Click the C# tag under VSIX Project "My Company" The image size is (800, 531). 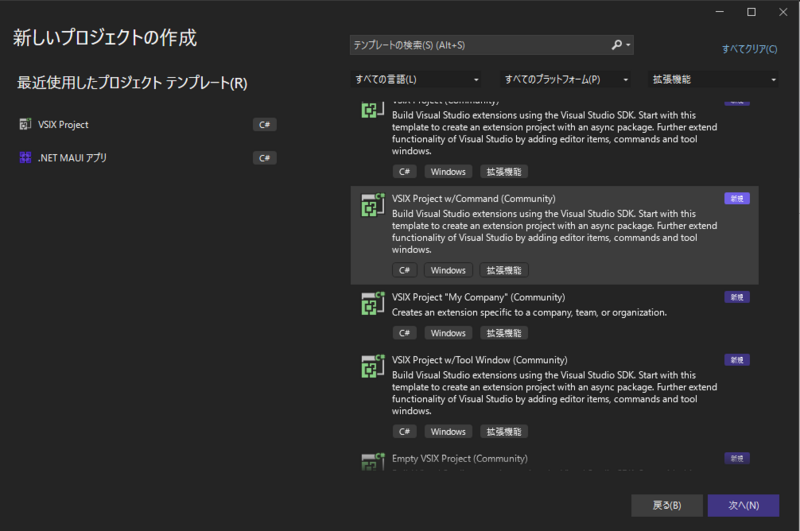[x=404, y=333]
